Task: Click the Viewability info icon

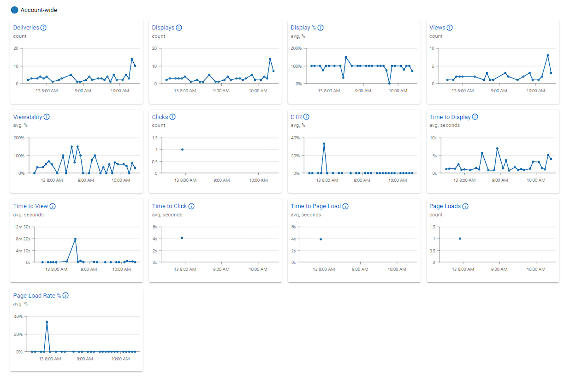Action: point(47,117)
